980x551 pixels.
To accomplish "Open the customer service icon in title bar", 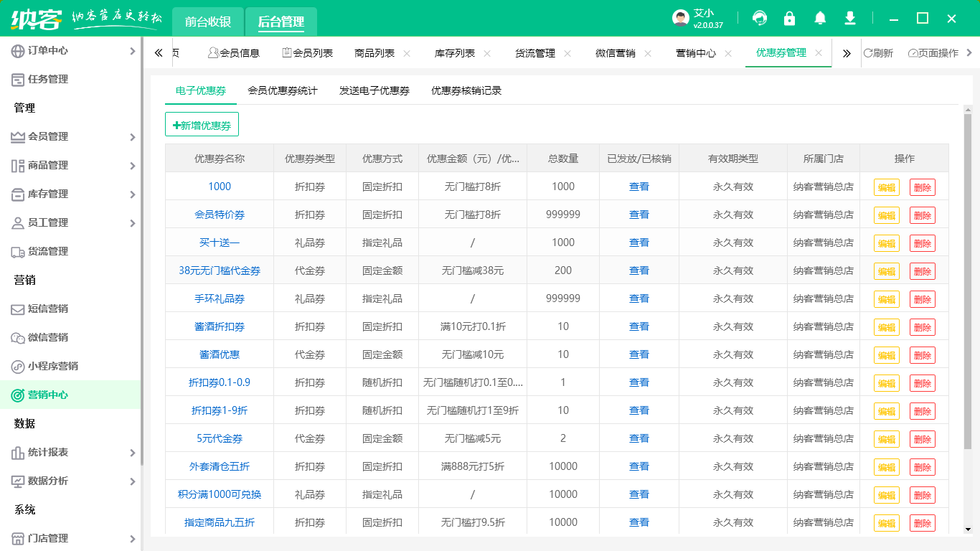I will pos(759,18).
